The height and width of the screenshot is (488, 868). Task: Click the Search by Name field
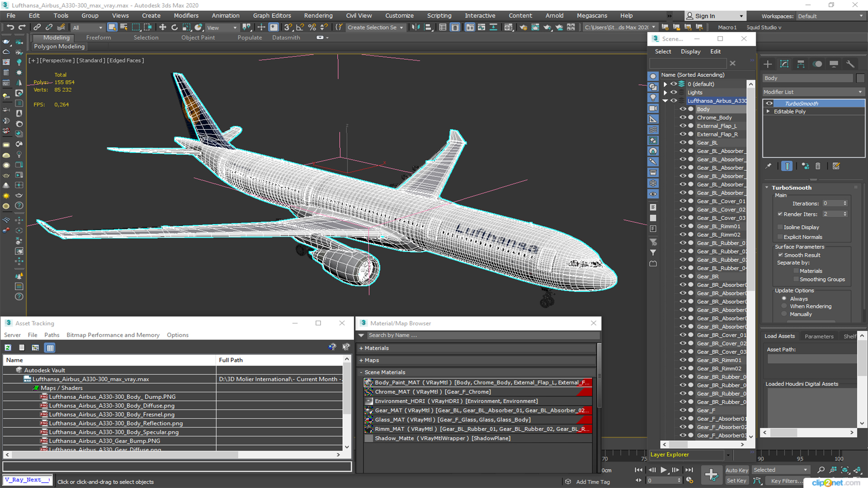click(x=483, y=335)
